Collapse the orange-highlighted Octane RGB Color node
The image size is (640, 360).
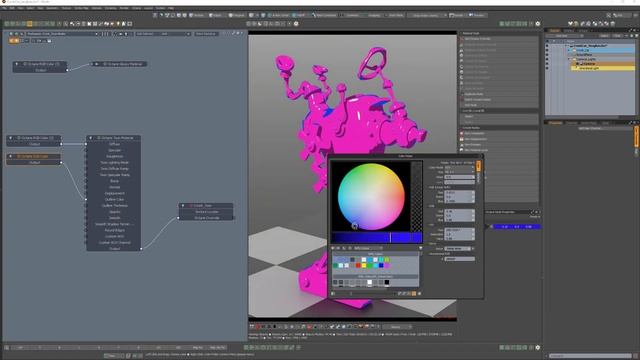tap(11, 156)
